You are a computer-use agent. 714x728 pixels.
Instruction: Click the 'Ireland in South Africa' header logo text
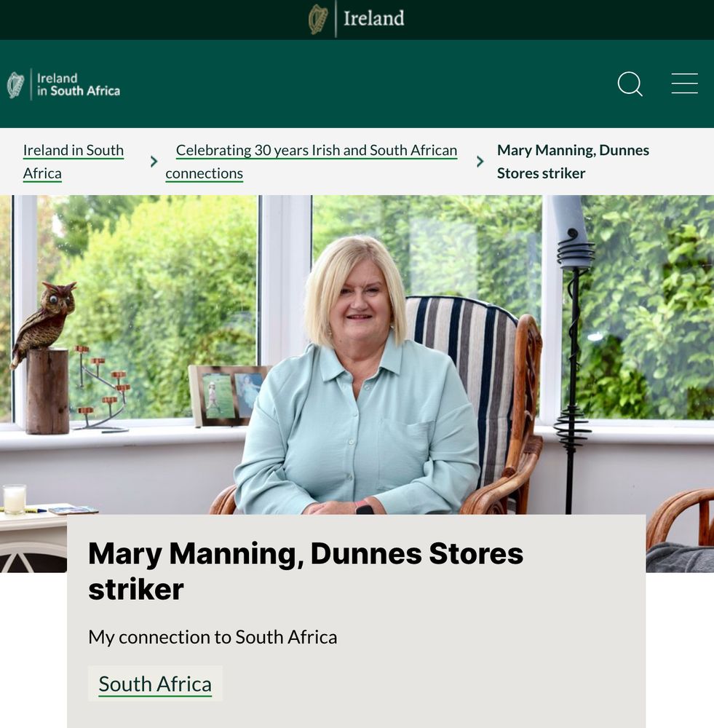(x=79, y=84)
